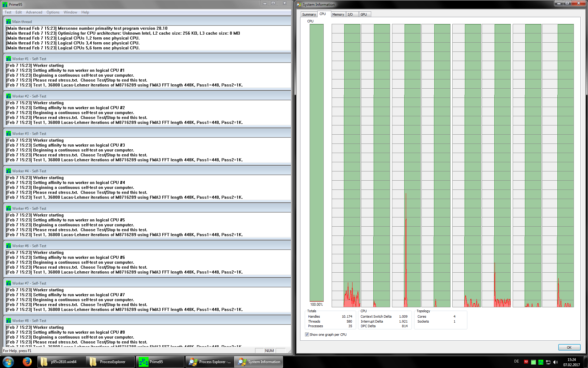This screenshot has width=588, height=368.
Task: Switch to Prime95 via taskbar button
Action: [x=160, y=362]
